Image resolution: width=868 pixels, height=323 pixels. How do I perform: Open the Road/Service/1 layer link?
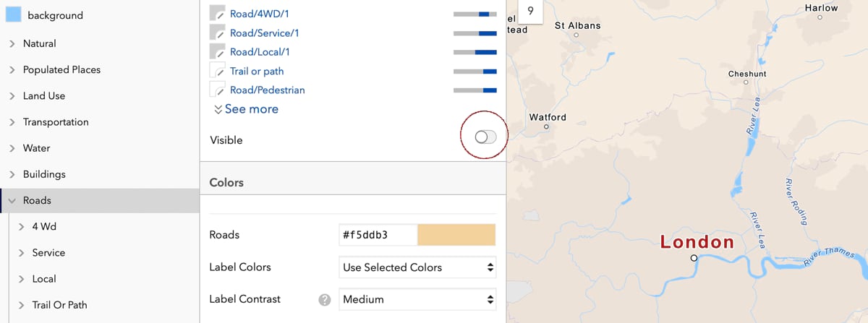[264, 33]
